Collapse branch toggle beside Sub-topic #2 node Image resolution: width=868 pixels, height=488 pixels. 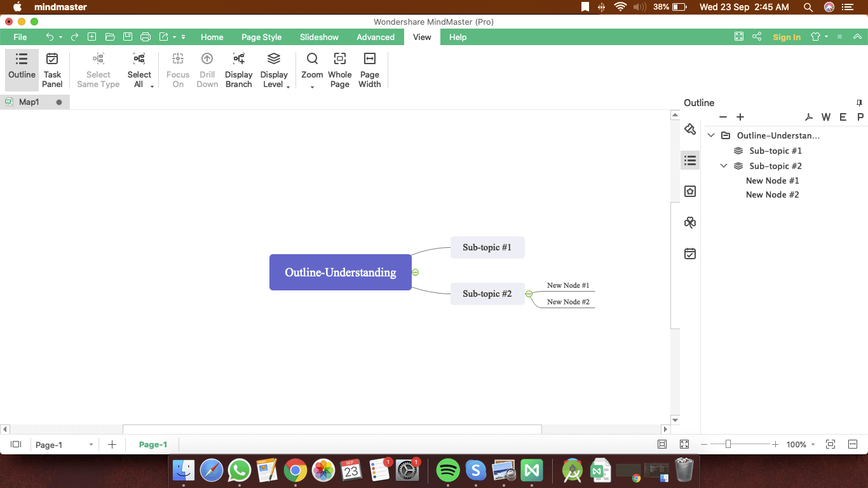click(529, 294)
